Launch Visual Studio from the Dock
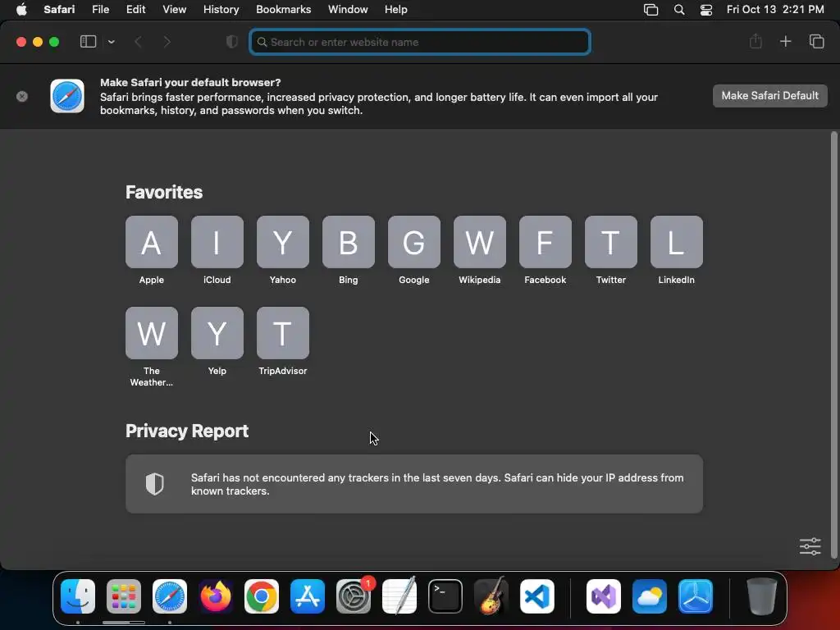 [x=604, y=596]
